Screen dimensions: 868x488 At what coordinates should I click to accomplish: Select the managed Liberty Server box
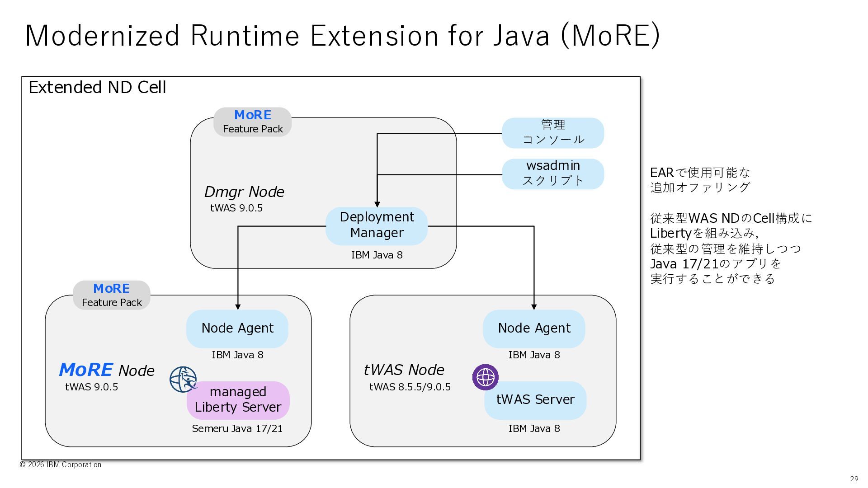pos(238,400)
